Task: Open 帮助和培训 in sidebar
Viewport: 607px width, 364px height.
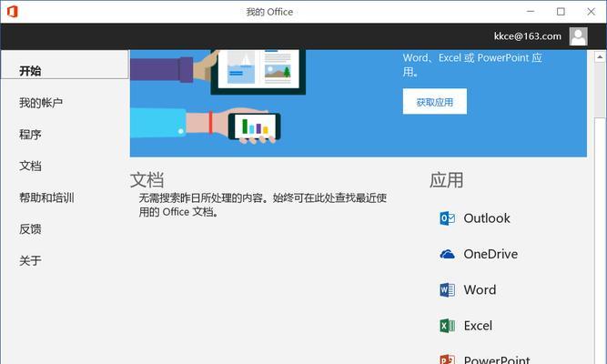Action: [x=46, y=197]
